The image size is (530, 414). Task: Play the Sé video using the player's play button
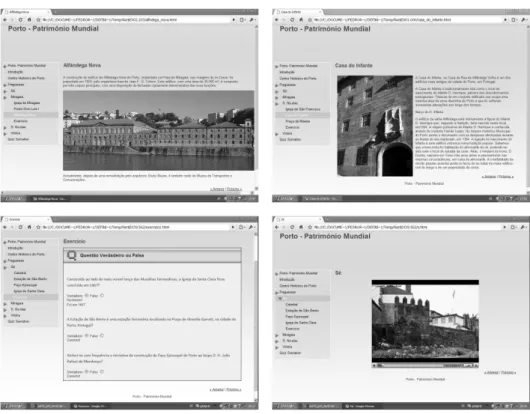[x=374, y=365]
